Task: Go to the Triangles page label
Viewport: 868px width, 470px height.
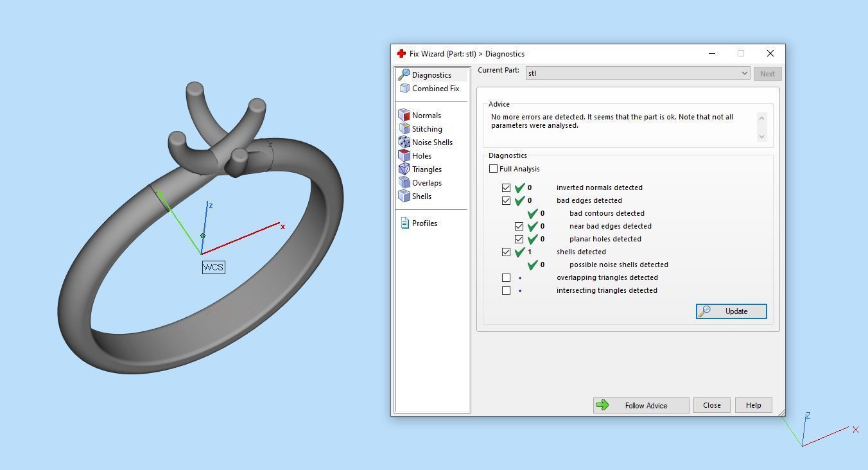Action: 427,170
